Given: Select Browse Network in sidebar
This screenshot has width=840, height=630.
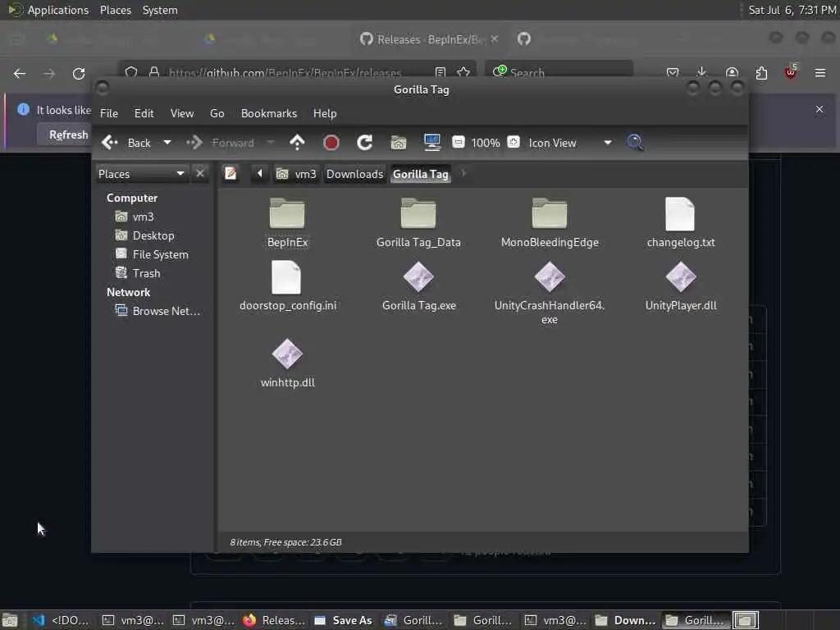Looking at the screenshot, I should (158, 311).
